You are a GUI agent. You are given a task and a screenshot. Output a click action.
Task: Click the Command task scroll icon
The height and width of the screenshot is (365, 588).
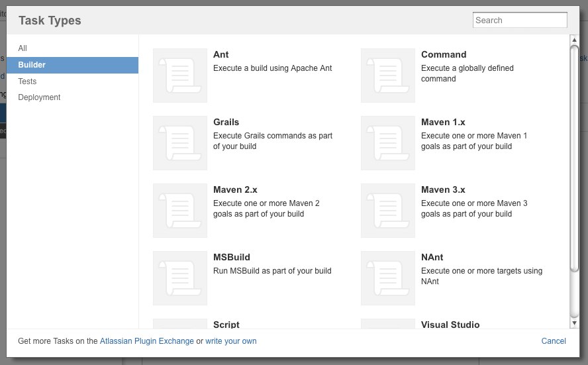[x=388, y=76]
